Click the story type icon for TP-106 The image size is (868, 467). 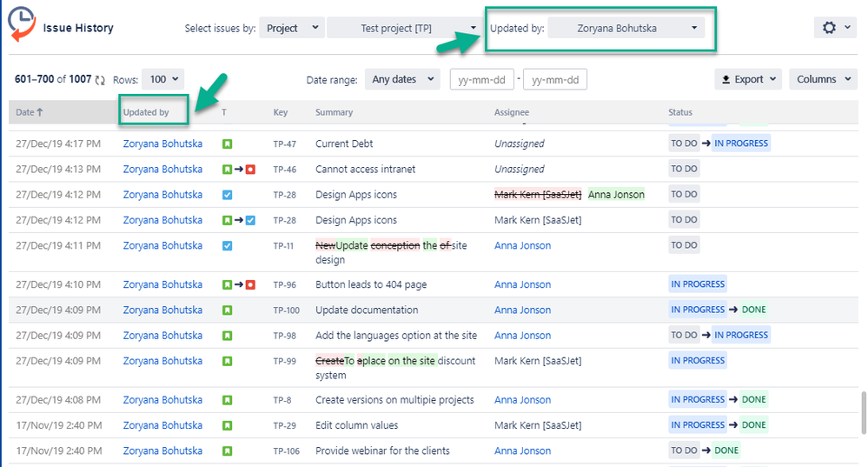click(227, 451)
